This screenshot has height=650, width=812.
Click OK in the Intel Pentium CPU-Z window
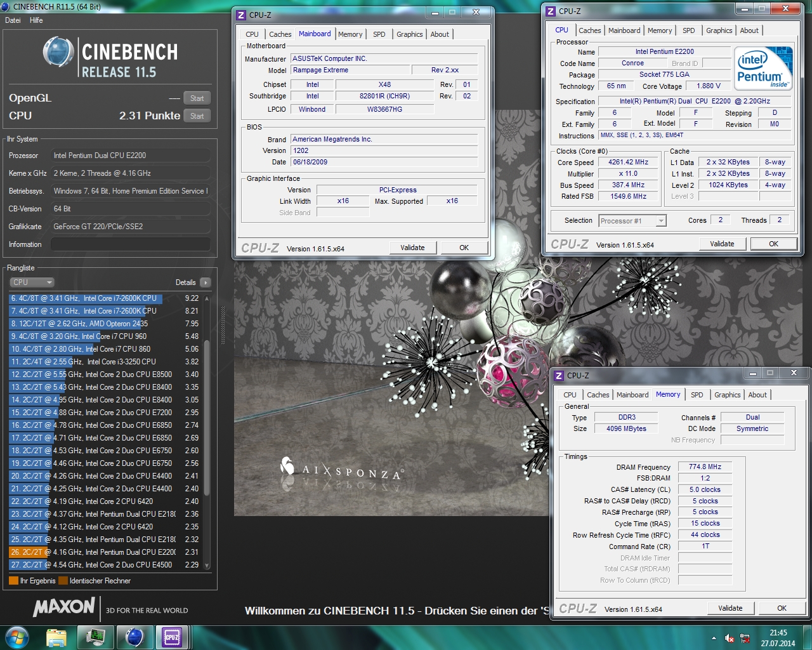click(773, 244)
